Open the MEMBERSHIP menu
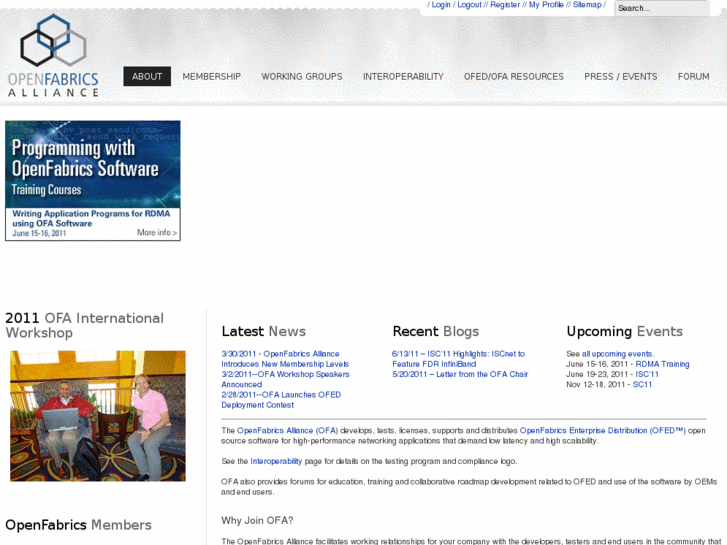This screenshot has height=545, width=727. click(211, 76)
